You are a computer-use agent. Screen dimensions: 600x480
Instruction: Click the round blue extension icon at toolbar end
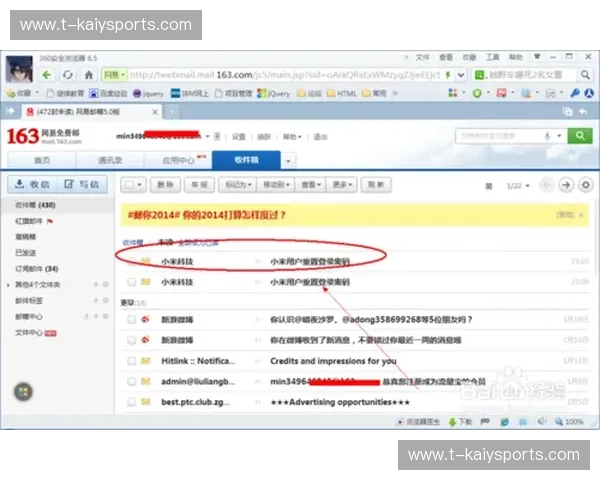point(589,93)
